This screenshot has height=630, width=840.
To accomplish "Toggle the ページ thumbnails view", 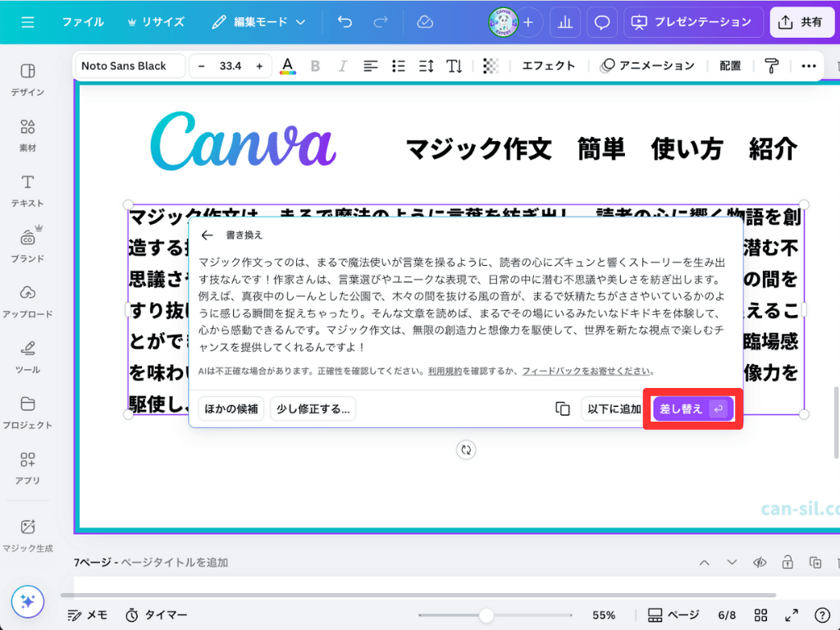I will (673, 615).
